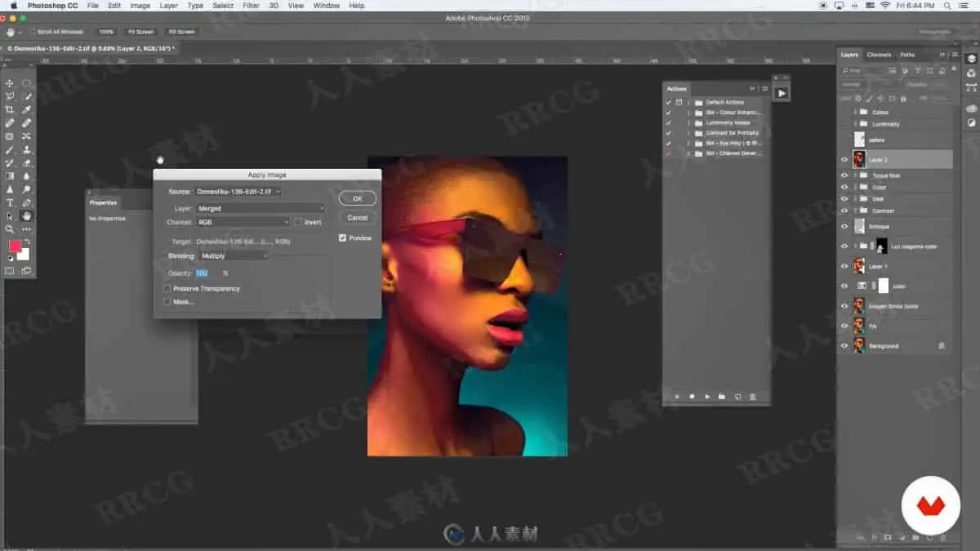
Task: Click the Actions play button icon
Action: [782, 94]
